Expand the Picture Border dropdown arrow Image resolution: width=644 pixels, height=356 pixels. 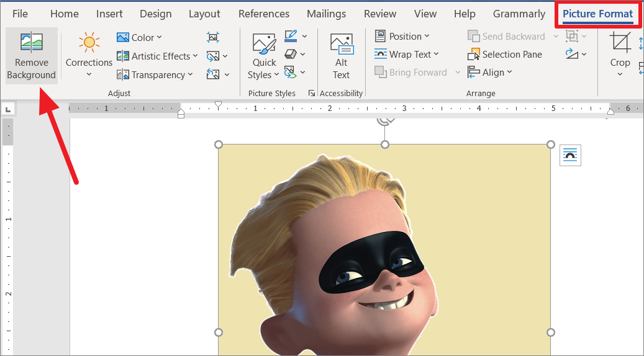pyautogui.click(x=305, y=36)
